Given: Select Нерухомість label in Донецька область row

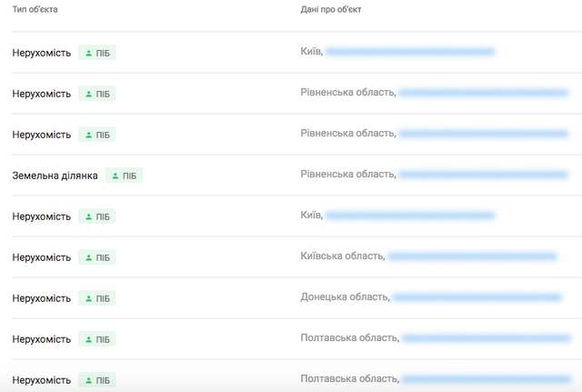Looking at the screenshot, I should 42,298.
